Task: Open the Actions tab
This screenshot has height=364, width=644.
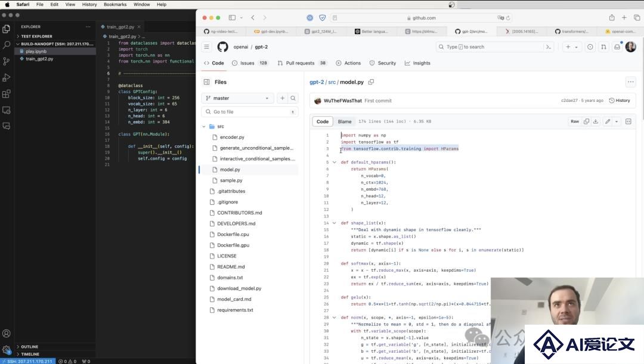Action: pyautogui.click(x=348, y=63)
